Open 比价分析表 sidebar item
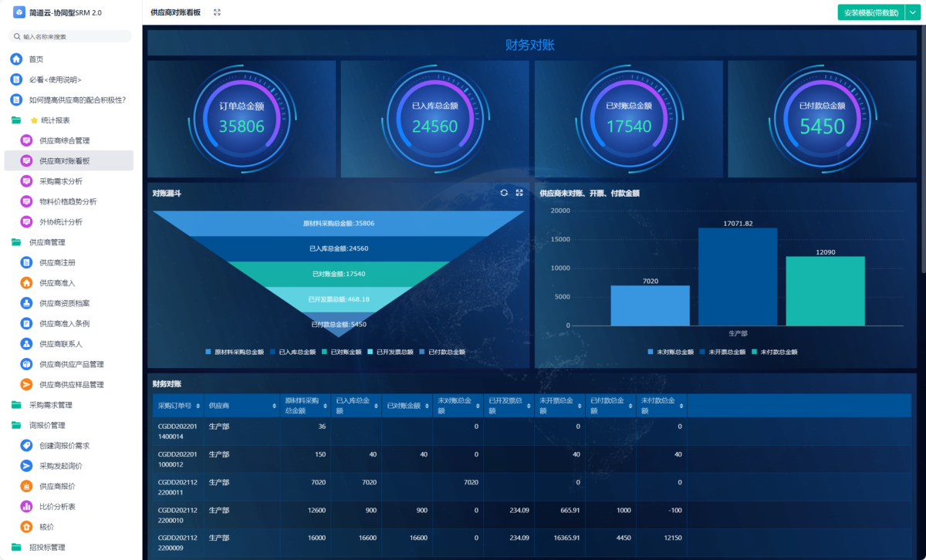The image size is (926, 560). (x=69, y=507)
